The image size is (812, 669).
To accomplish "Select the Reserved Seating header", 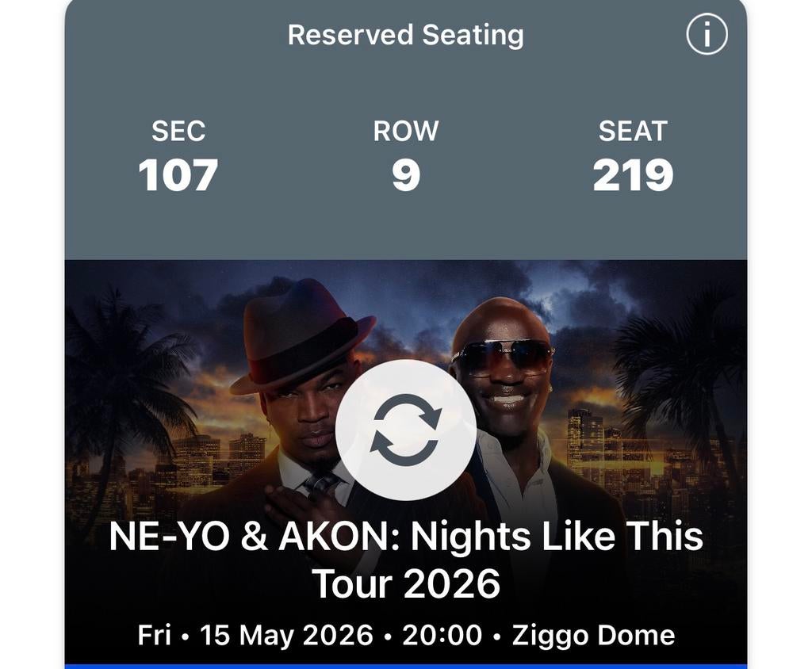I will point(406,33).
